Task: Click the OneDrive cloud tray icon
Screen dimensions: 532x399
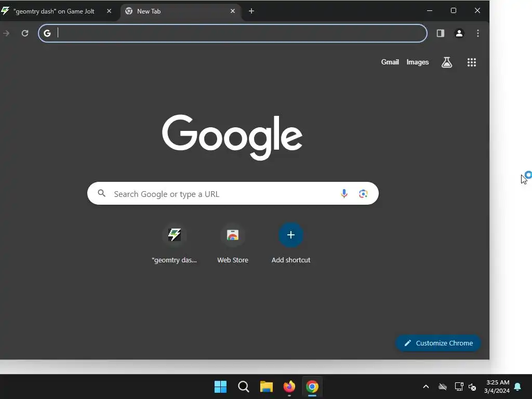Action: point(443,387)
